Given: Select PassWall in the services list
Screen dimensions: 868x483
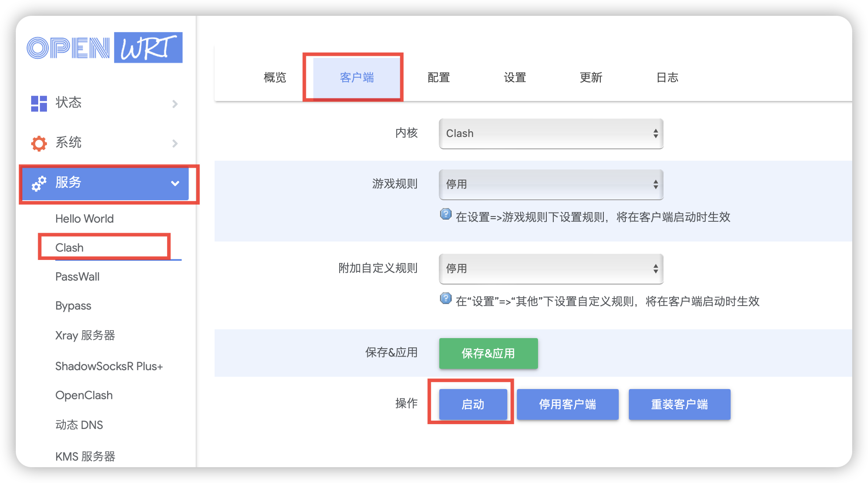Looking at the screenshot, I should (78, 276).
